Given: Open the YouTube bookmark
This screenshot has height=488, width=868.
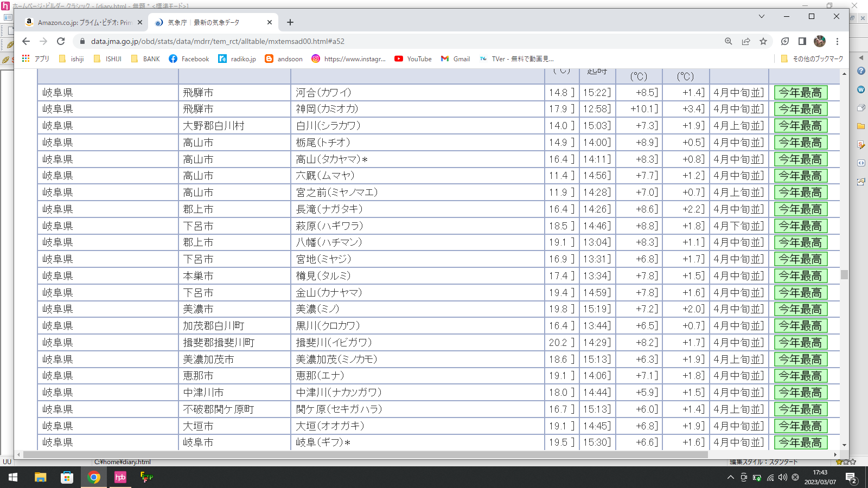Looking at the screenshot, I should click(413, 59).
